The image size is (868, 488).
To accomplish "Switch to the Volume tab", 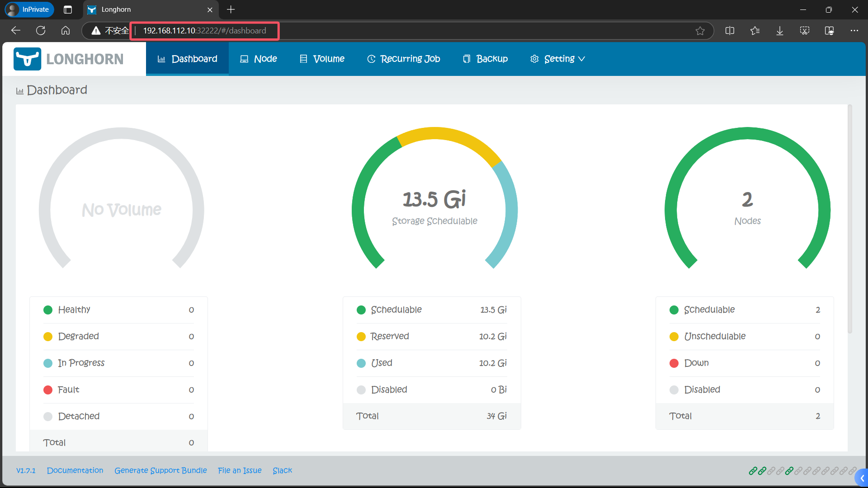I will [x=322, y=59].
